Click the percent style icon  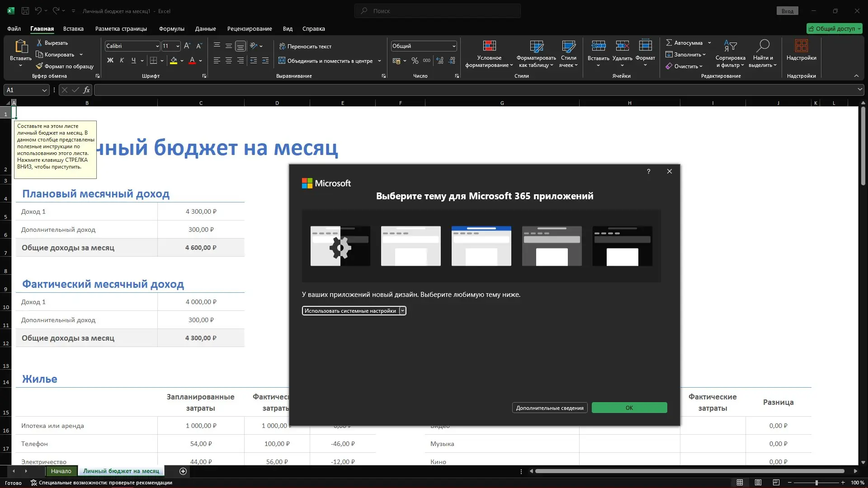(x=415, y=61)
